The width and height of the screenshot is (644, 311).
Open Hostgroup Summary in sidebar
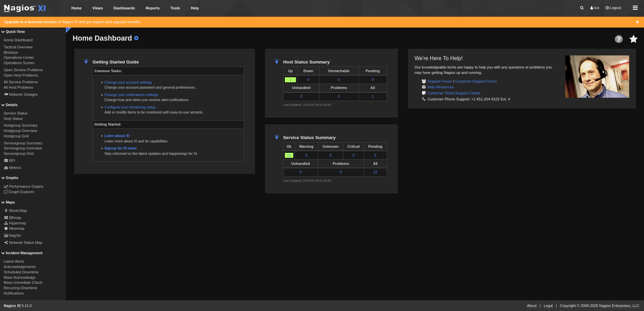pos(21,125)
